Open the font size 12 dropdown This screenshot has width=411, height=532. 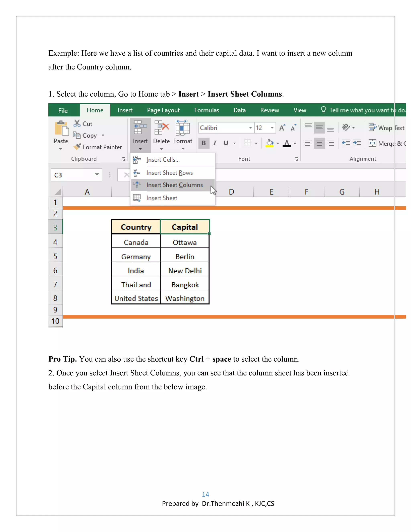click(x=272, y=128)
